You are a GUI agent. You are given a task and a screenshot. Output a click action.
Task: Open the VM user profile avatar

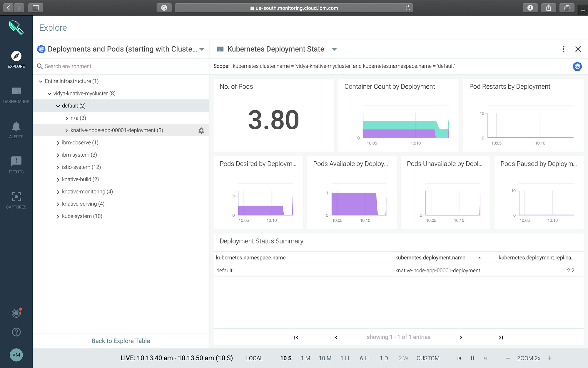pos(16,355)
